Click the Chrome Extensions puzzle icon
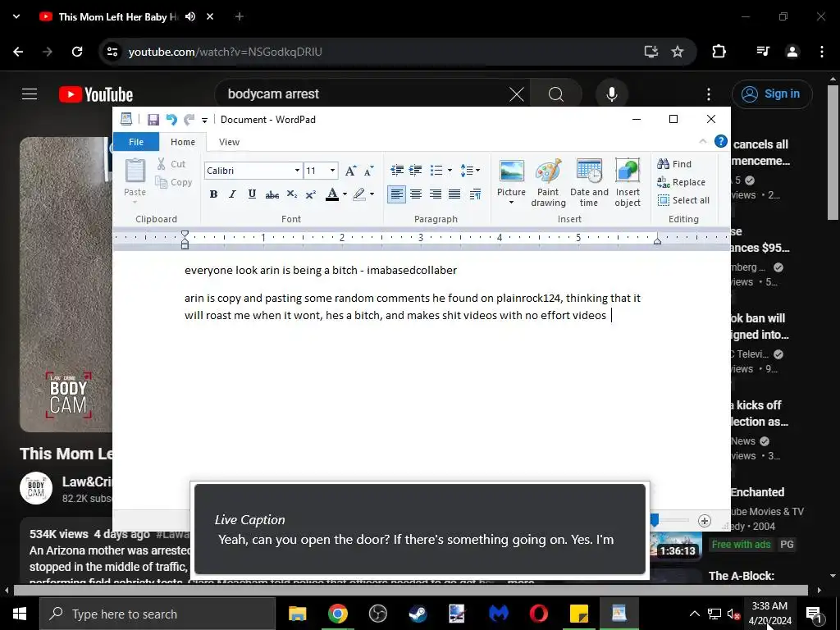Image resolution: width=840 pixels, height=630 pixels. click(x=719, y=52)
